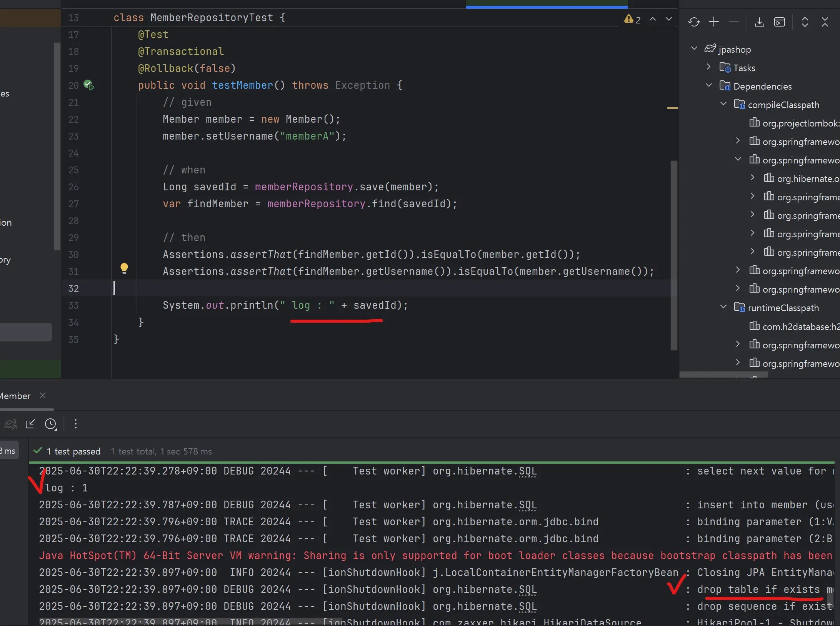
Task: Select compileClasspath tree item
Action: click(x=783, y=105)
